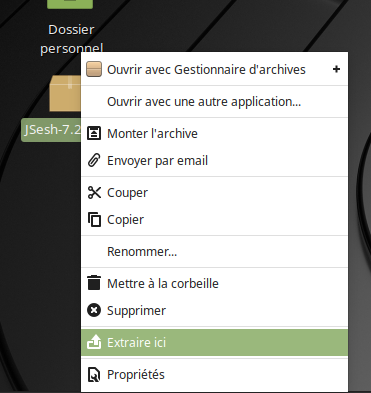The height and width of the screenshot is (393, 371).
Task: Click the archive manager box icon
Action: point(94,69)
